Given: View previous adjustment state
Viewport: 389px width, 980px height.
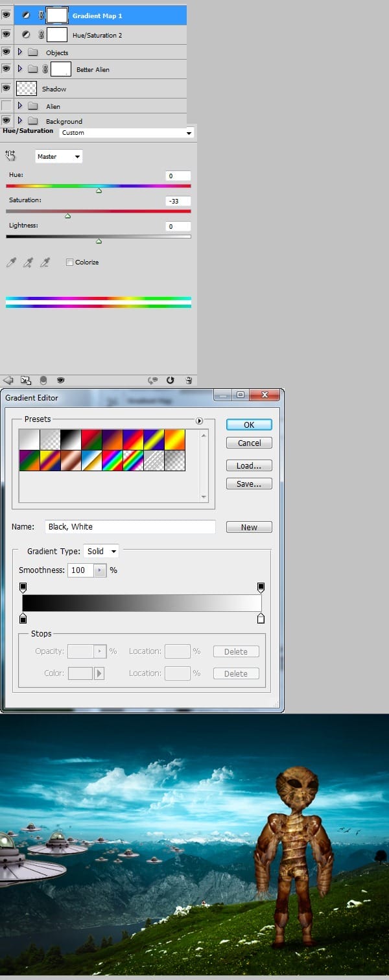Looking at the screenshot, I should click(x=154, y=380).
